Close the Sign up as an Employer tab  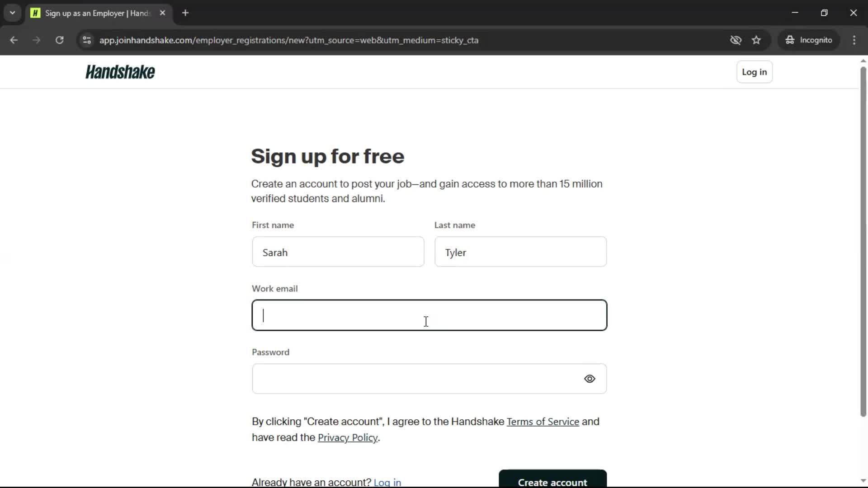162,13
